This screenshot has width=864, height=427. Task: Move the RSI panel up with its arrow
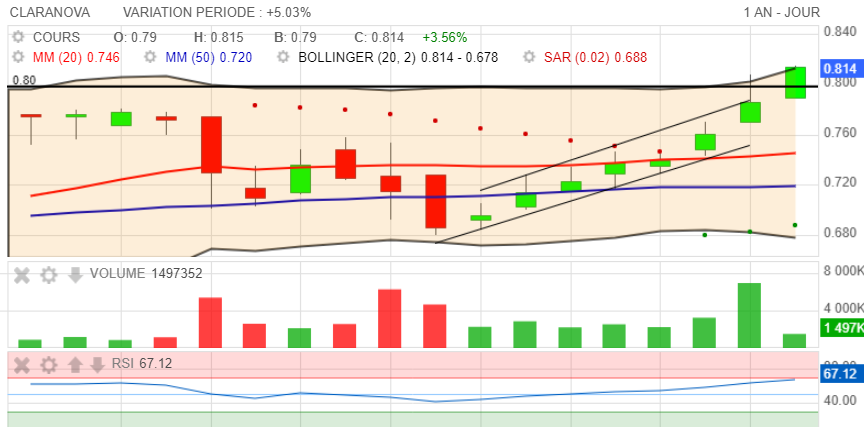point(75,364)
